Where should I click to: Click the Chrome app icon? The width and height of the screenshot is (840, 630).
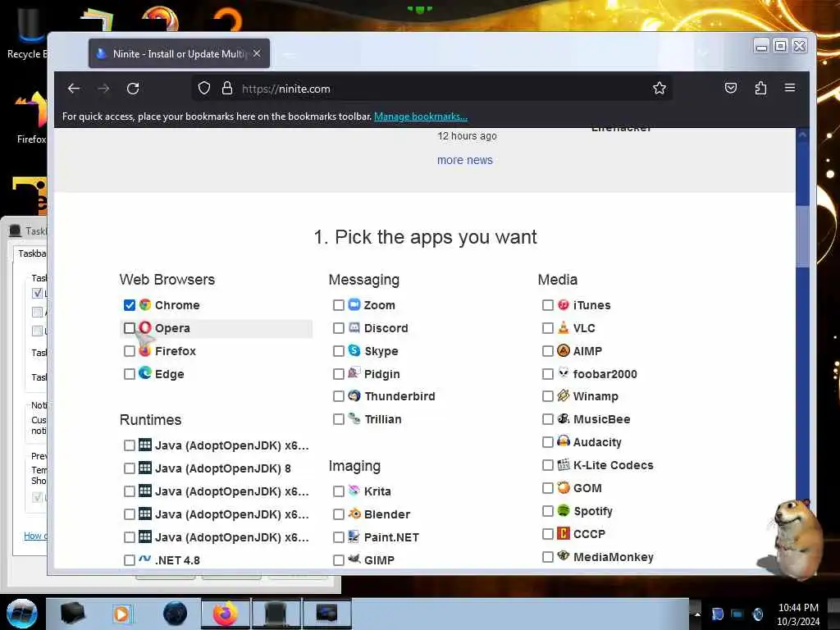[145, 305]
